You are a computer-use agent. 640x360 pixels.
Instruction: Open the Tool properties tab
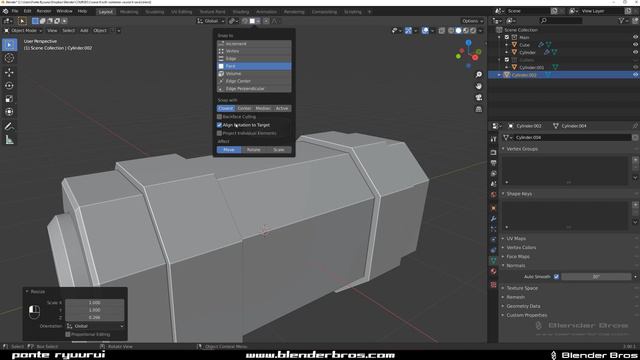point(493,139)
